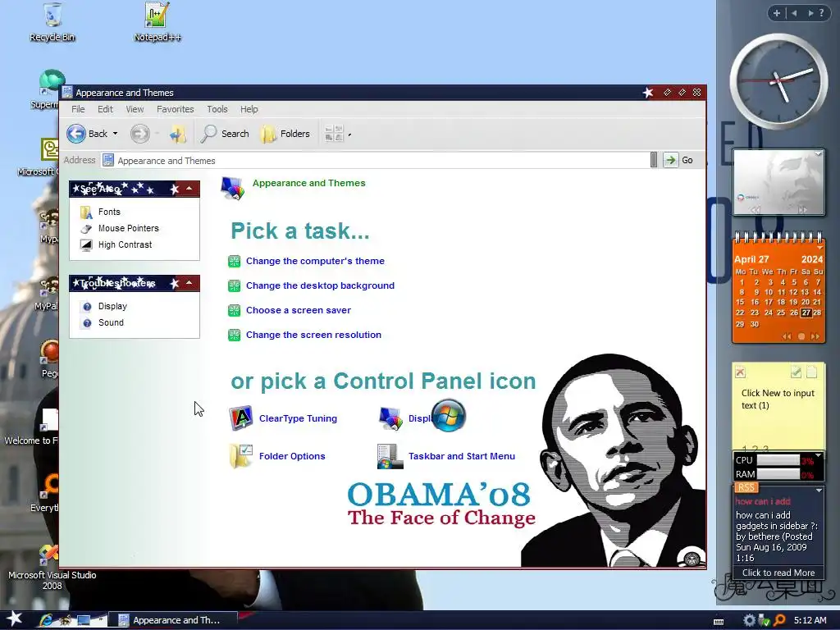Click Change the computer's theme task
Viewport: 840px width, 630px height.
[x=315, y=261]
